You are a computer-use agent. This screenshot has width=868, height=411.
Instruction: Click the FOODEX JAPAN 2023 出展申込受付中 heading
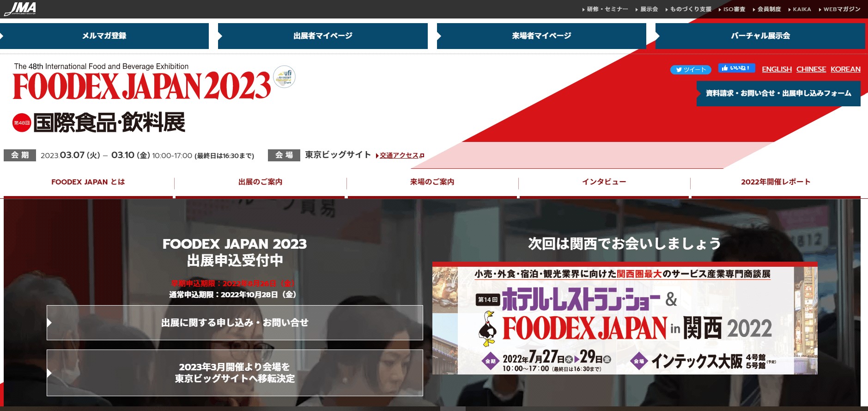tap(235, 252)
